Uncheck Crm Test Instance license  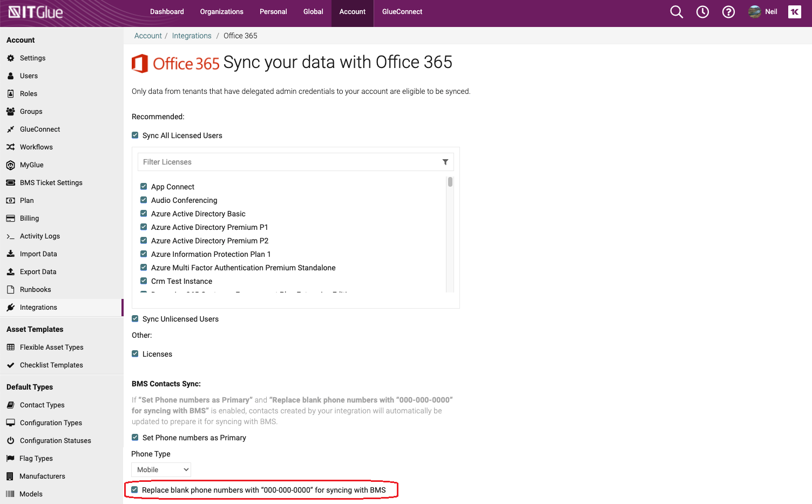[144, 281]
